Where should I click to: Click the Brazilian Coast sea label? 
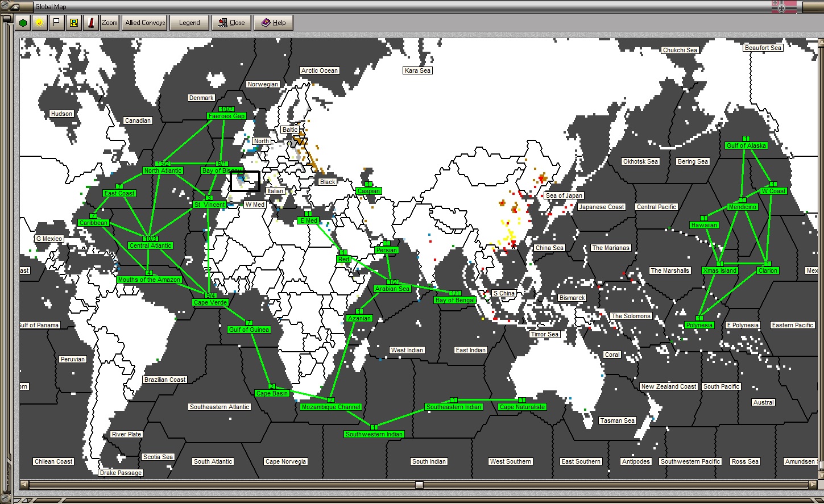[x=165, y=380]
